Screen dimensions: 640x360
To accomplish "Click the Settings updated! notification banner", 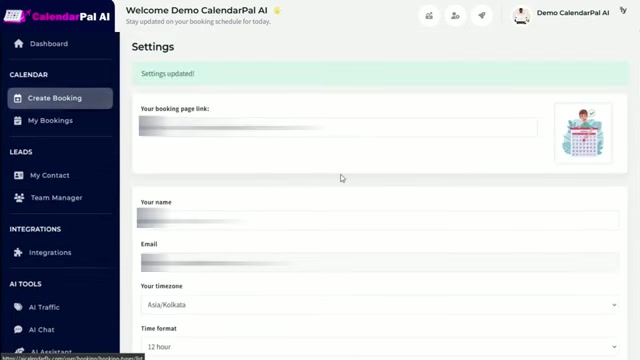I will 380,73.
